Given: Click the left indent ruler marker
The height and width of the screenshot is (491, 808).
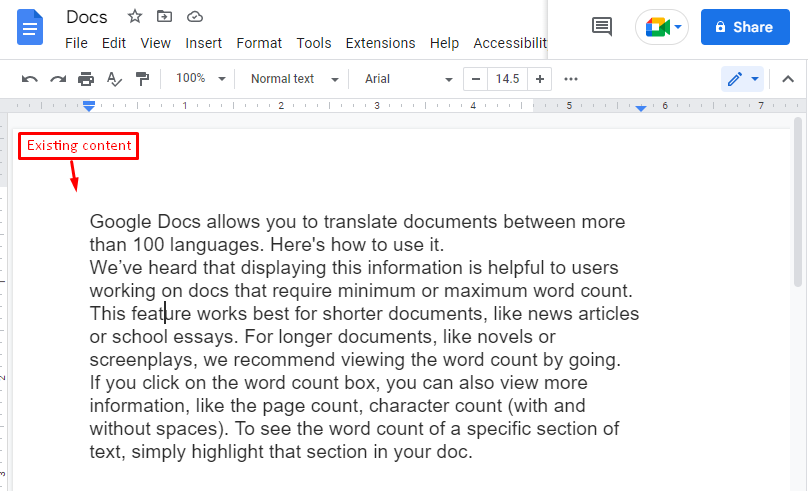Looking at the screenshot, I should pyautogui.click(x=89, y=106).
